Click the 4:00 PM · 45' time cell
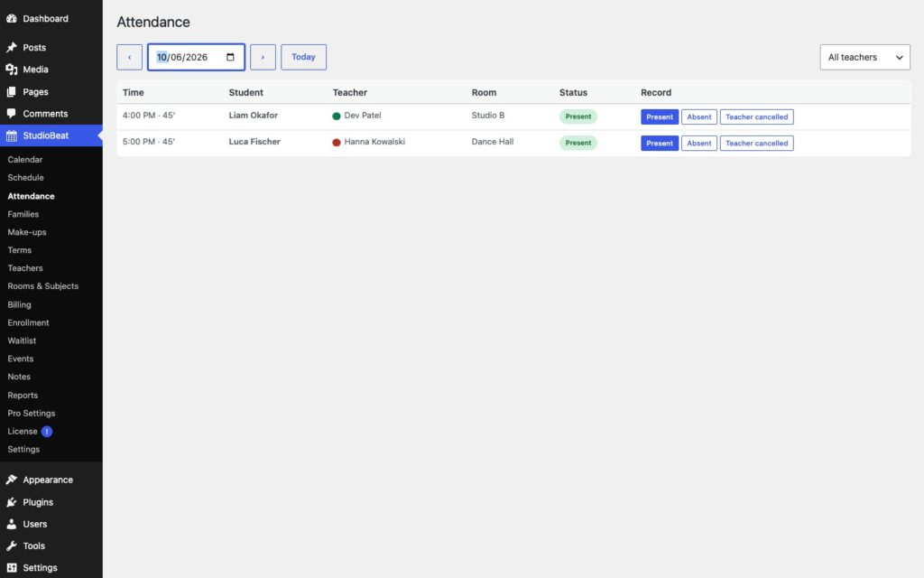924x578 pixels. coord(149,115)
